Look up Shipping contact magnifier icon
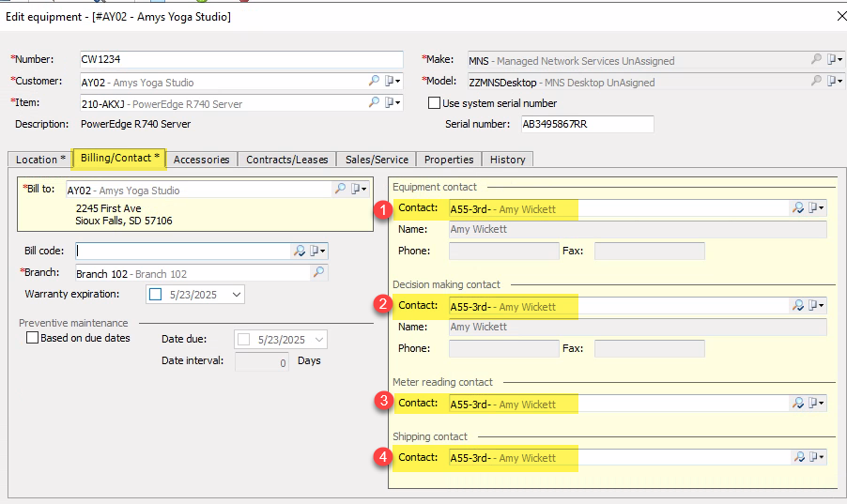This screenshot has height=504, width=847. 799,458
